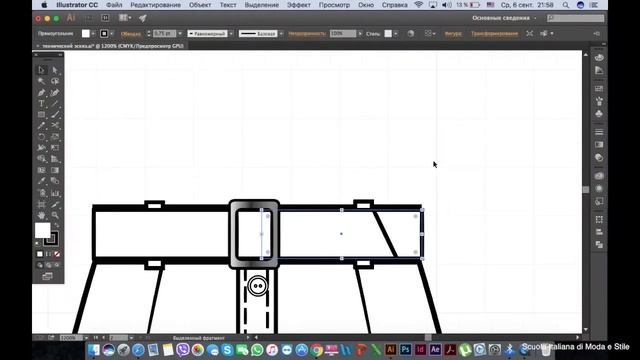Open the Текст menu
640x360 pixels.
(228, 5)
